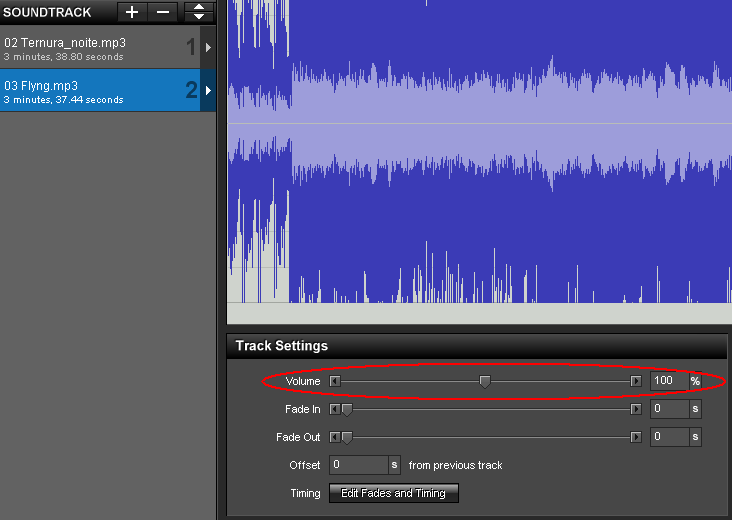Expand arrow beside track 2
The height and width of the screenshot is (520, 732).
point(208,91)
